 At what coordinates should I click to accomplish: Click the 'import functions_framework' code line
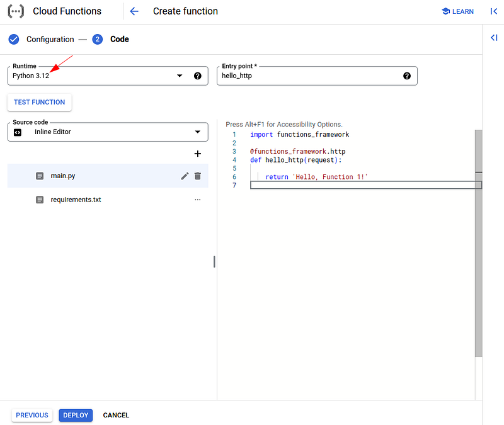coord(300,135)
